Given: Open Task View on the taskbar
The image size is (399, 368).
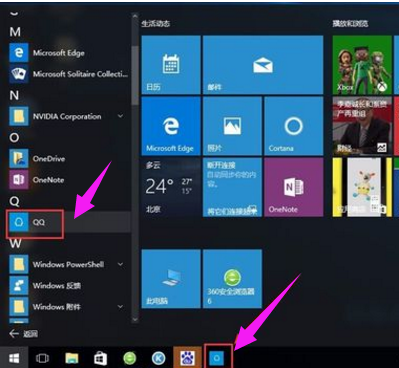Looking at the screenshot, I should coord(42,358).
